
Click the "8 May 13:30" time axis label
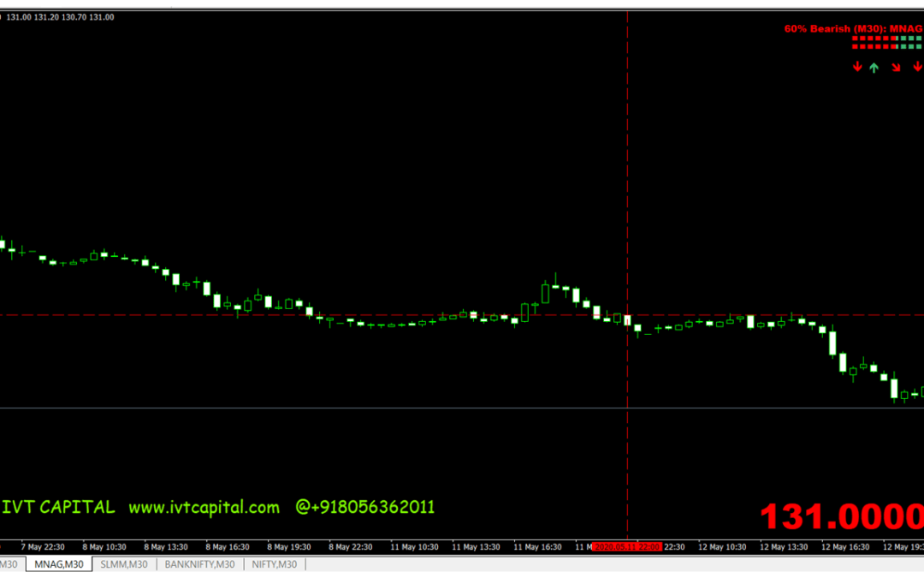[166, 546]
